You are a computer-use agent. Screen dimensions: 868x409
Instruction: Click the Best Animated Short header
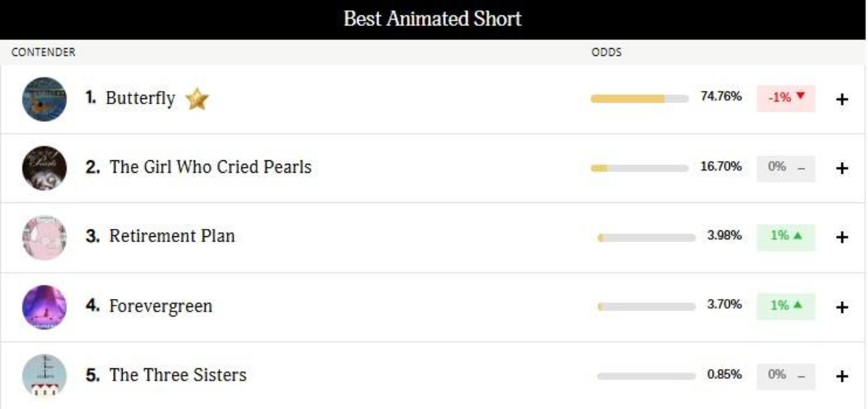click(433, 19)
